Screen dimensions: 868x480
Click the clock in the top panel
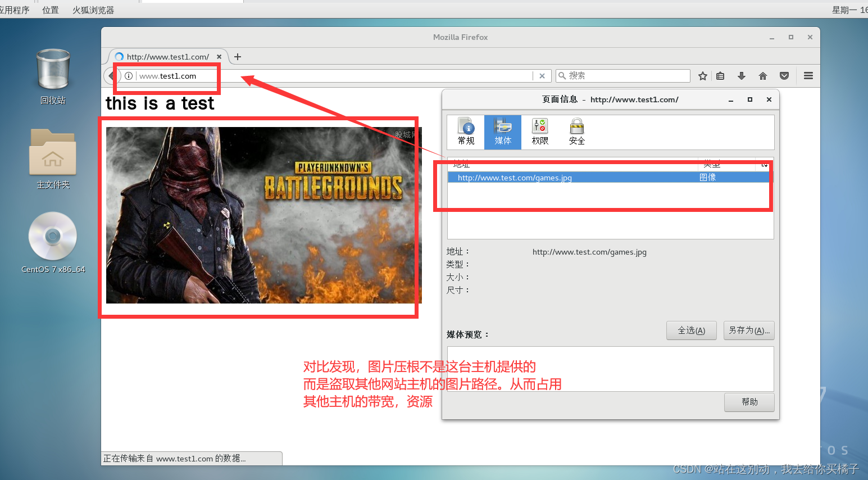coord(849,10)
